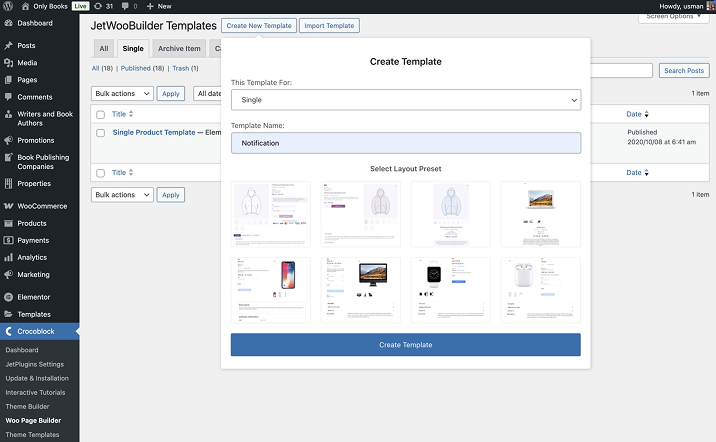This screenshot has height=442, width=716.
Task: Open Media icon in sidebar
Action: pyautogui.click(x=8, y=63)
